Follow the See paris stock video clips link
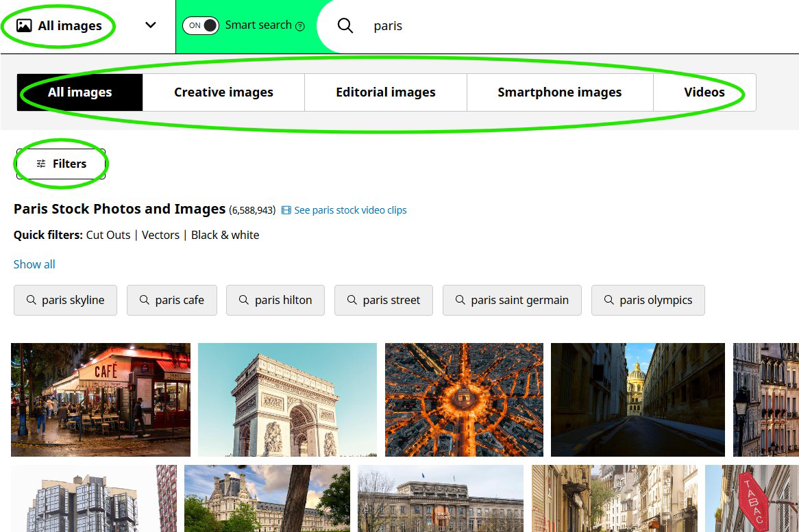799x532 pixels. point(344,210)
